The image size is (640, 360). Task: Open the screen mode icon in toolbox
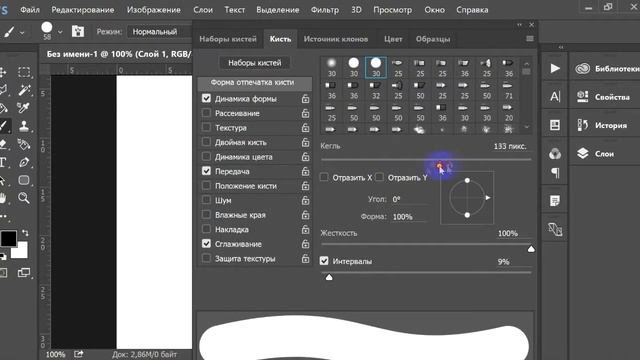(24, 273)
